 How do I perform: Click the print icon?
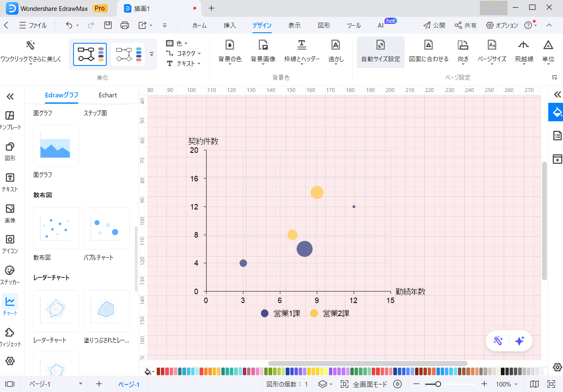click(125, 25)
